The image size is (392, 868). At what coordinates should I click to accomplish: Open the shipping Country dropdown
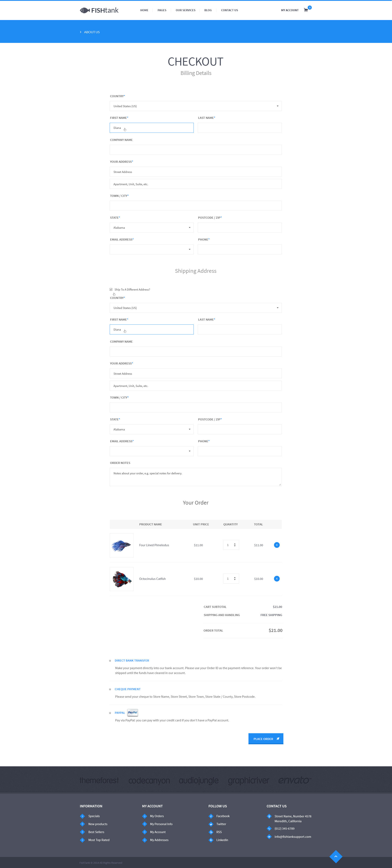(196, 308)
